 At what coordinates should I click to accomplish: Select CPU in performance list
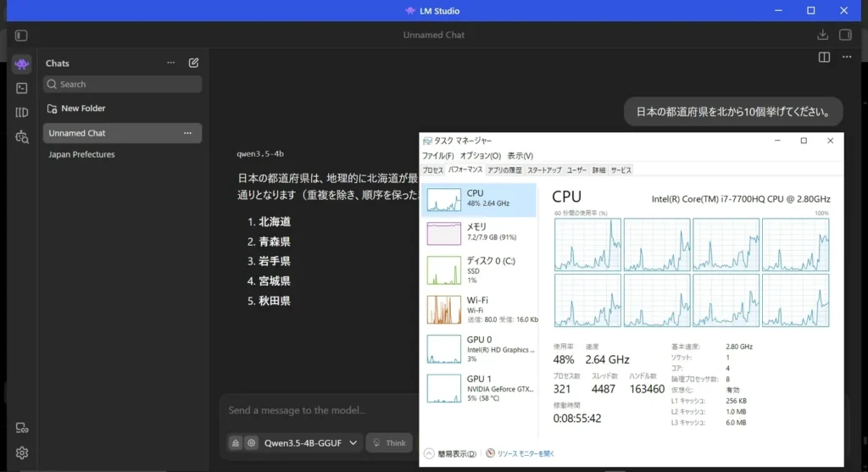tap(480, 200)
